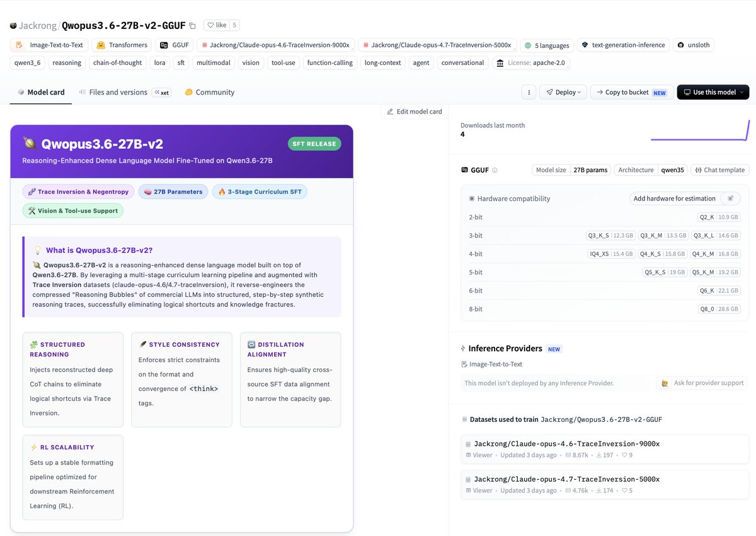Image resolution: width=756 pixels, height=536 pixels.
Task: Select the lora tag
Action: coord(159,63)
